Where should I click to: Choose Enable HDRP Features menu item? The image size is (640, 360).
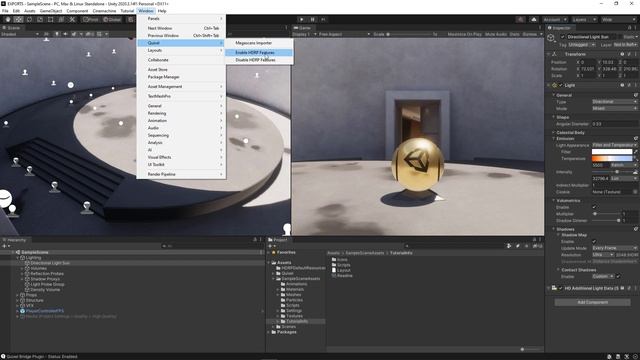pos(259,53)
